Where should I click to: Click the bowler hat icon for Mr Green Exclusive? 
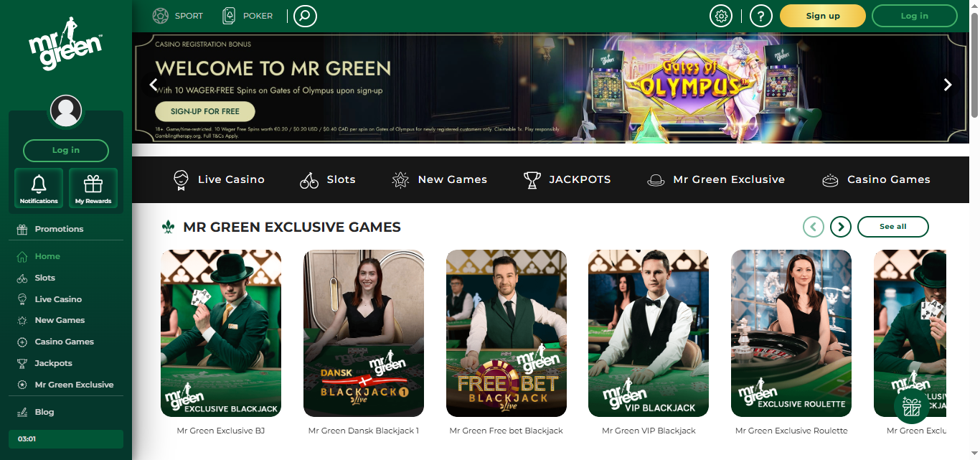pos(656,180)
